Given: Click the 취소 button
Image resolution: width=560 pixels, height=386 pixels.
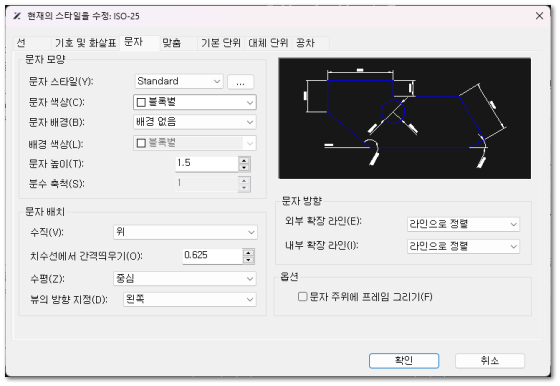Looking at the screenshot, I should (x=490, y=361).
